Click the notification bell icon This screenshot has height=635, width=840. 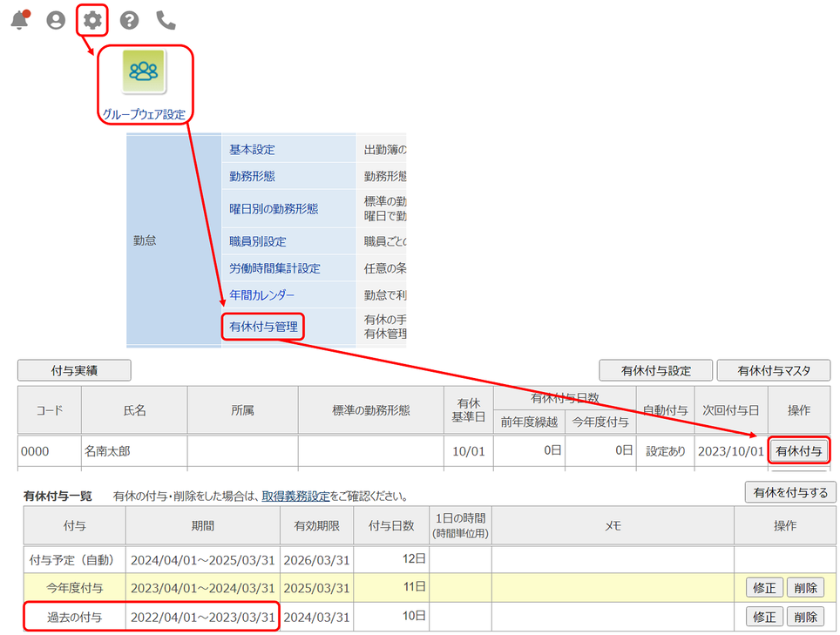[x=19, y=19]
